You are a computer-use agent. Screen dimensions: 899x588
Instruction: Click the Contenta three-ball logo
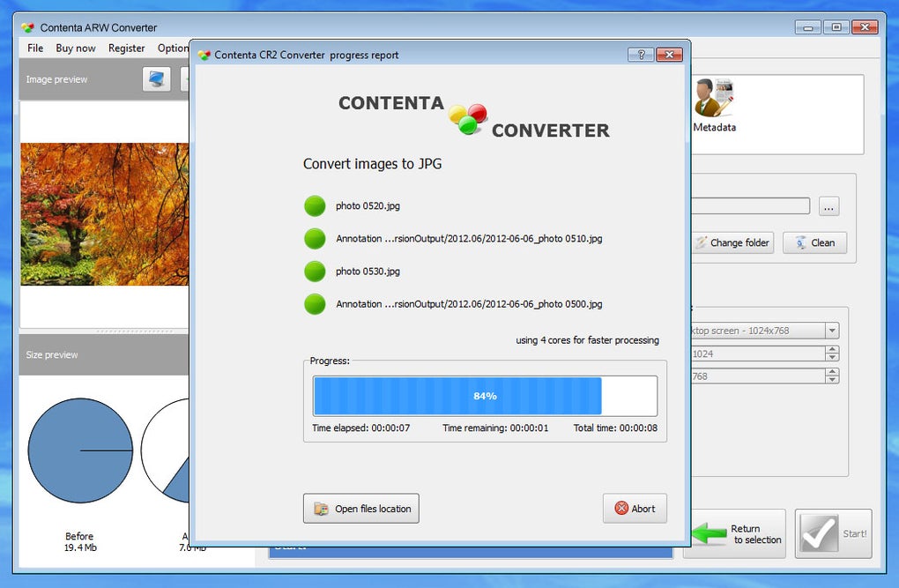(467, 119)
